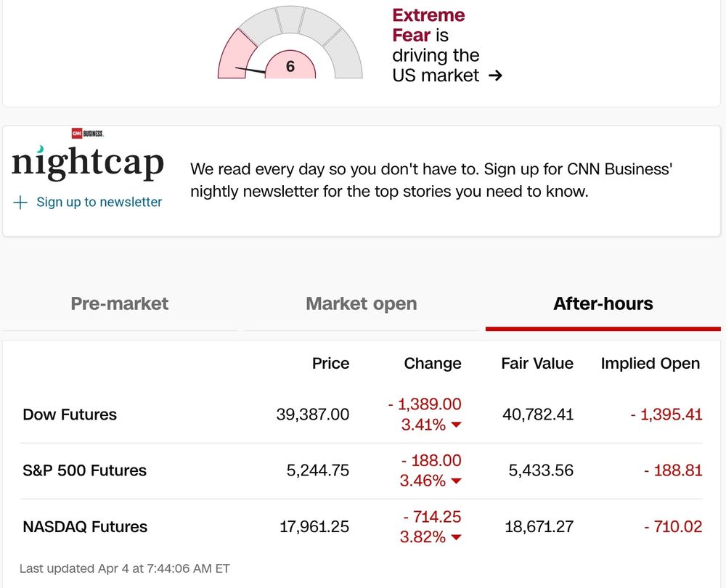Open the Dow Futures row label
The image size is (726, 588).
(x=70, y=415)
